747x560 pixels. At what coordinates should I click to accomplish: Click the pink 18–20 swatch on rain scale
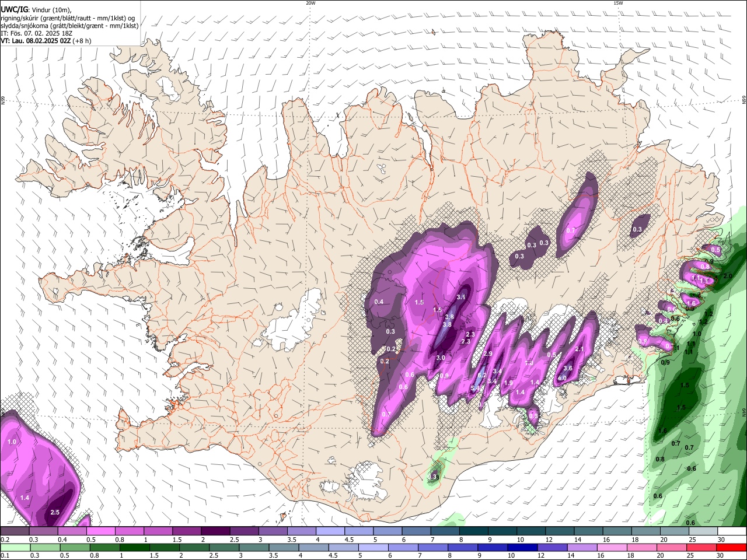pyautogui.click(x=641, y=547)
